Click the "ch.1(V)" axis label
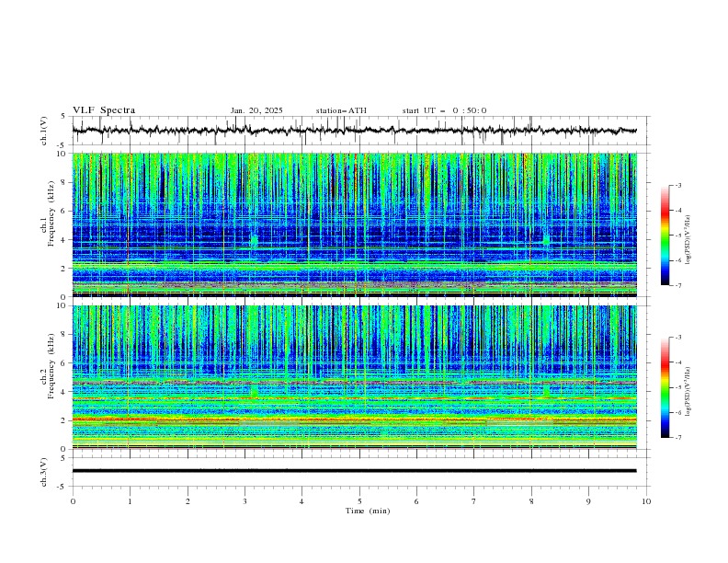Viewport: 728px width, 563px height. [44, 131]
